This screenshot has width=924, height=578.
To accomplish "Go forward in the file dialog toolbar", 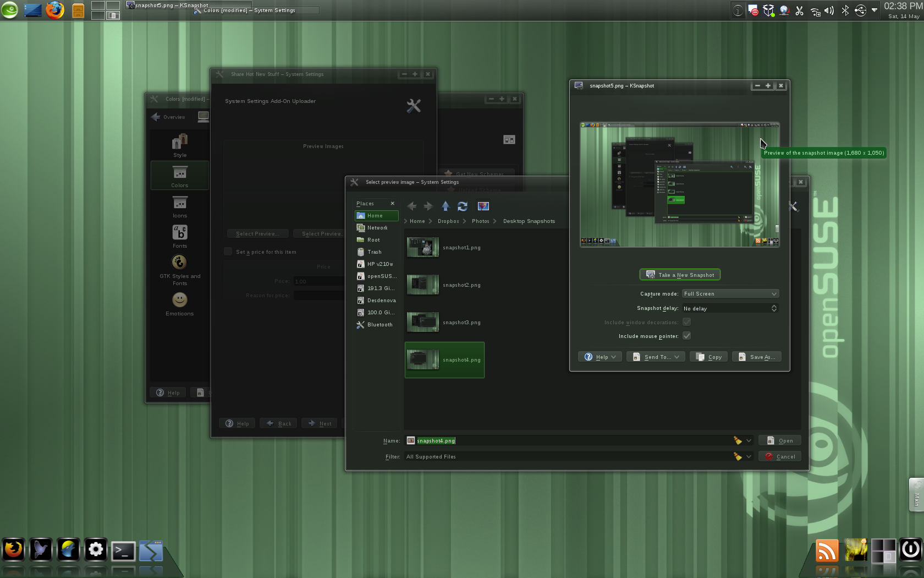I will click(428, 206).
